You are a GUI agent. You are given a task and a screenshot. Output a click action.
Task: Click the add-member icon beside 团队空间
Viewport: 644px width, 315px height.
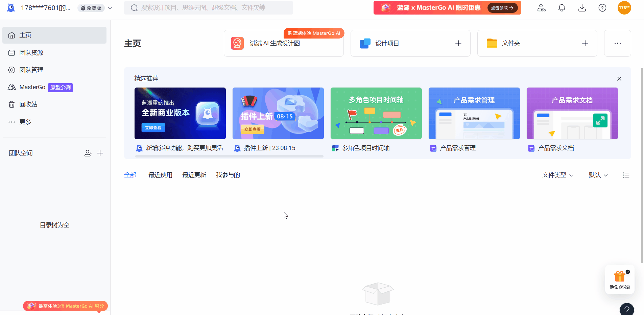coord(88,153)
